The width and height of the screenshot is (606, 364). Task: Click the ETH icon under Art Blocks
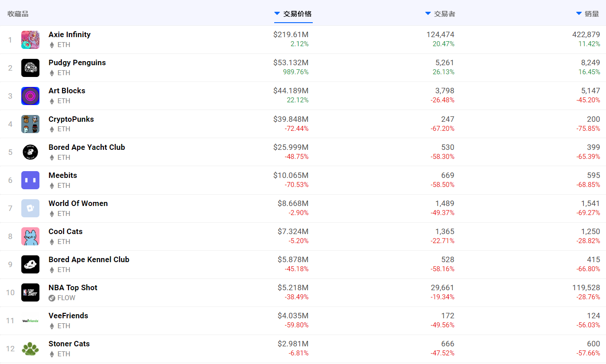click(52, 101)
